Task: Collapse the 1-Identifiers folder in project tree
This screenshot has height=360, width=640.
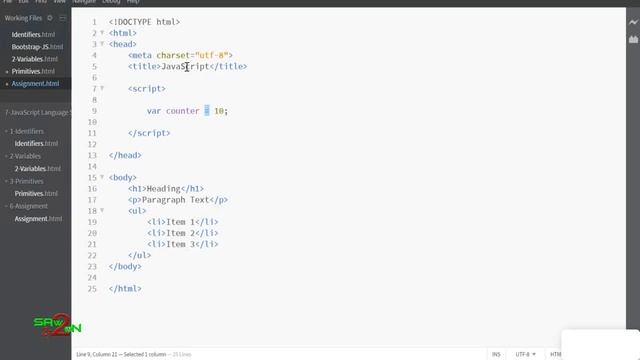Action: [6, 131]
